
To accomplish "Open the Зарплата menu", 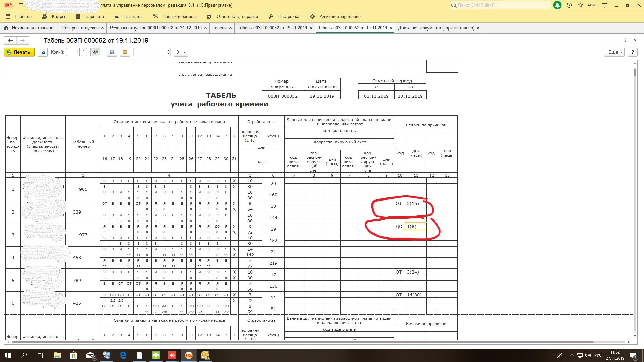I will point(94,16).
